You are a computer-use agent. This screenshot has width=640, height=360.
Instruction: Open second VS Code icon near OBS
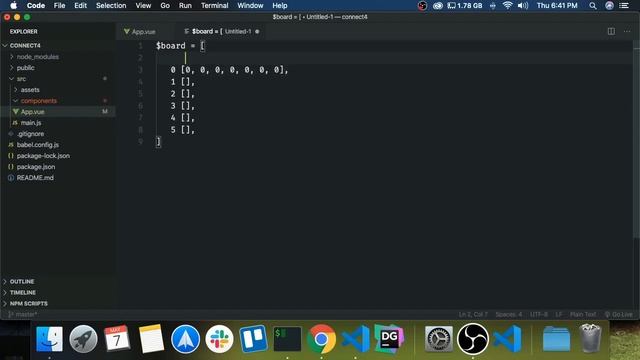[x=507, y=339]
